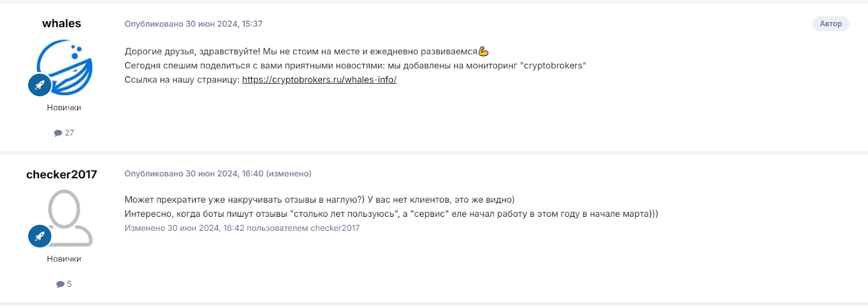Click the 5 post count for checker2017
This screenshot has height=308, width=868.
coord(69,284)
